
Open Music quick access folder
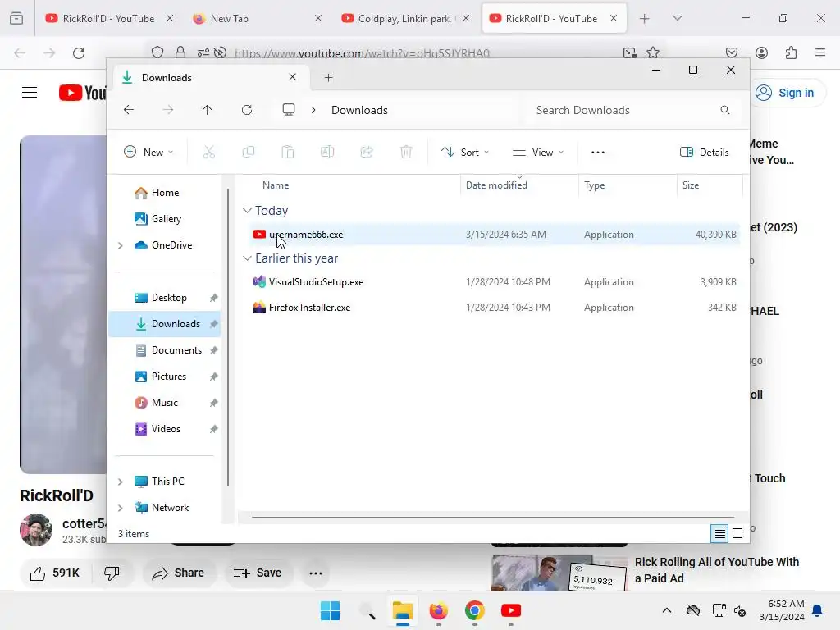165,403
